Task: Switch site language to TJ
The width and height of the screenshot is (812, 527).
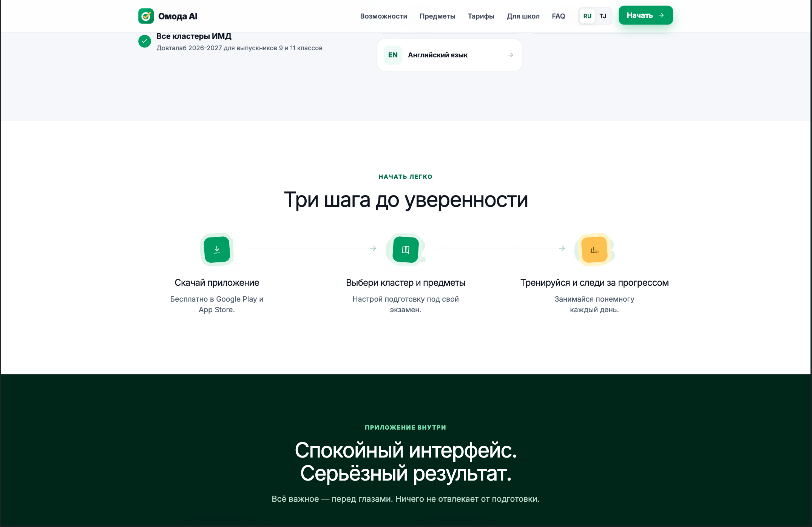Action: 603,16
